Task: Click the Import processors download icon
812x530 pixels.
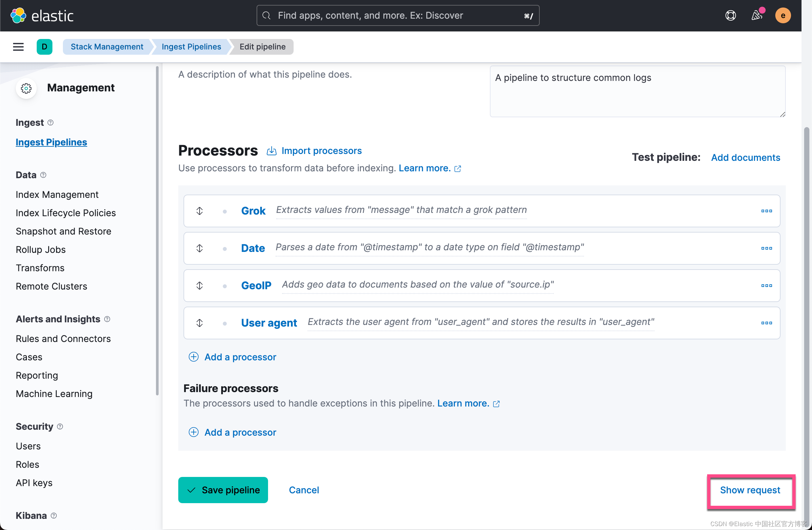Action: click(x=271, y=151)
